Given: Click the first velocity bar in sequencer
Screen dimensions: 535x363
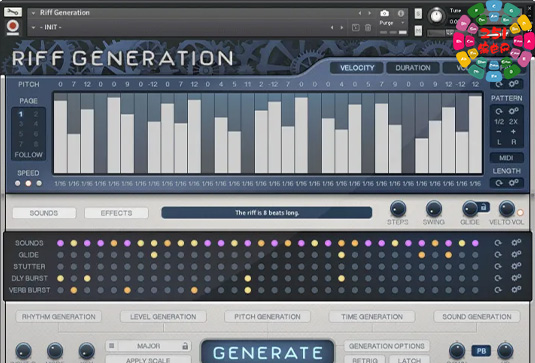Looking at the screenshot, I should 60,136.
